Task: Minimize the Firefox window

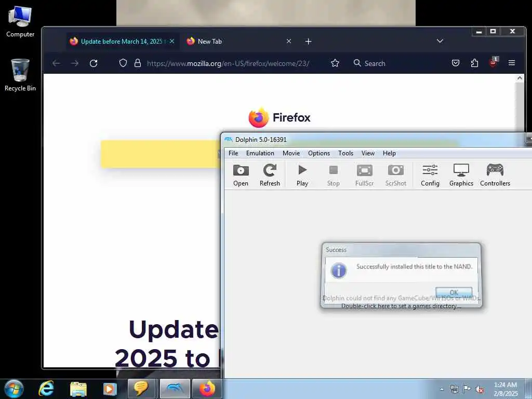Action: 479,31
